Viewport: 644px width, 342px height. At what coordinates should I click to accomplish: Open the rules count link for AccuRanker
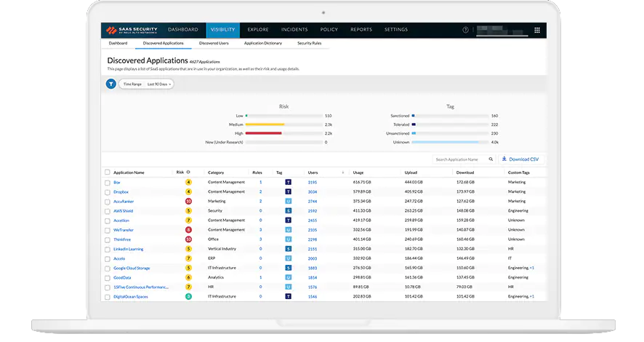point(260,202)
